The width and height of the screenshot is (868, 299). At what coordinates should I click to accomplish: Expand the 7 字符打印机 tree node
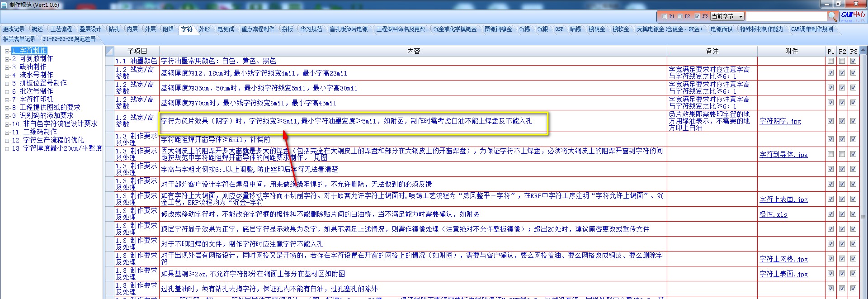coord(7,100)
